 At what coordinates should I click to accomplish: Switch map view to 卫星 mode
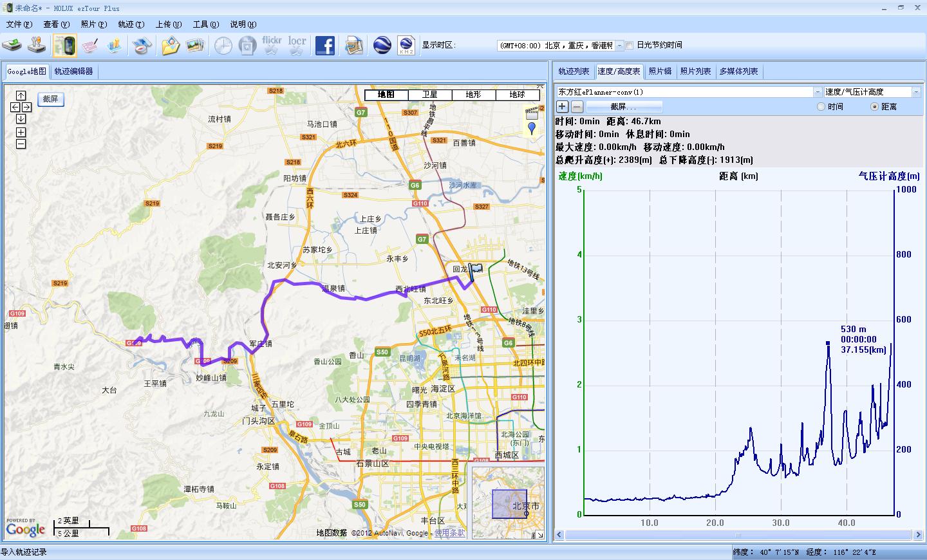point(429,95)
